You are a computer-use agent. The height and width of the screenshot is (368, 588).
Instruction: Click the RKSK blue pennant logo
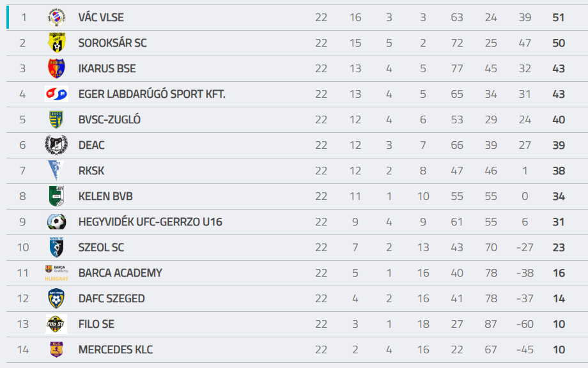click(x=56, y=171)
